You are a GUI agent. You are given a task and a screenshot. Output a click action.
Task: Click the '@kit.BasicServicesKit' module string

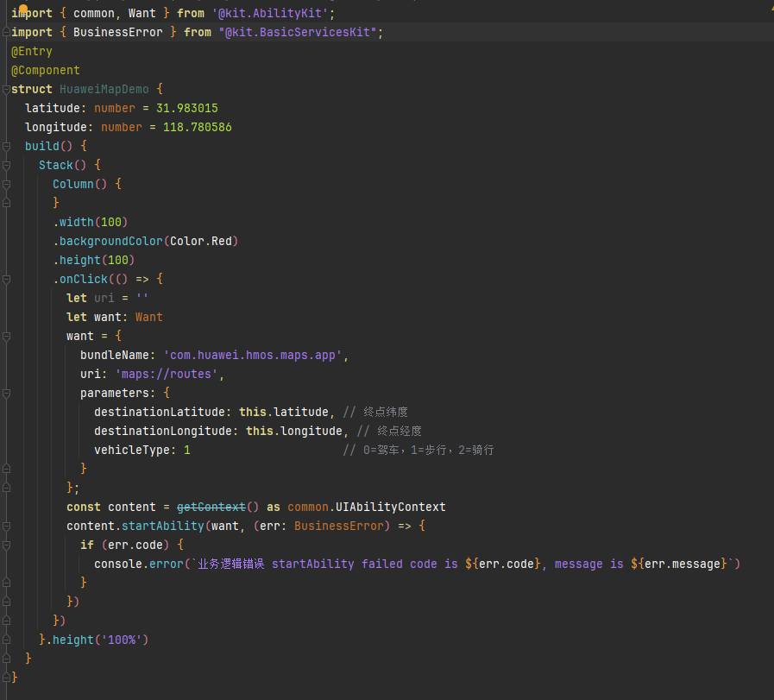pos(300,33)
